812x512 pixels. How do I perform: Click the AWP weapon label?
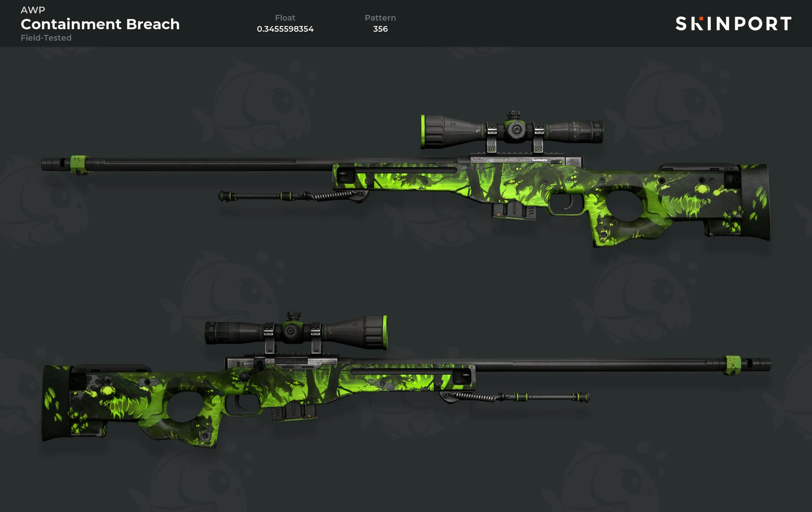(33, 10)
